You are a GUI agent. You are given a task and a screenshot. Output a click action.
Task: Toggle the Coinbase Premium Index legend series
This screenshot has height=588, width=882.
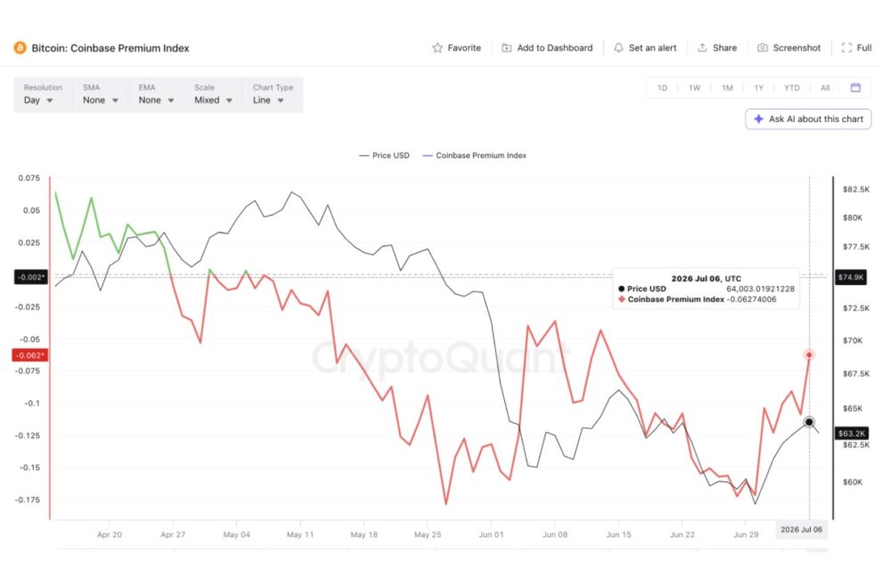point(474,155)
